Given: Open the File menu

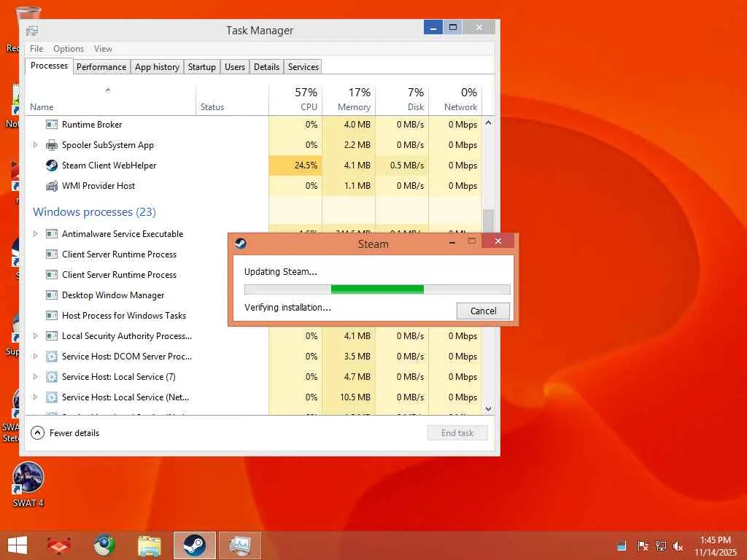Looking at the screenshot, I should (x=36, y=49).
